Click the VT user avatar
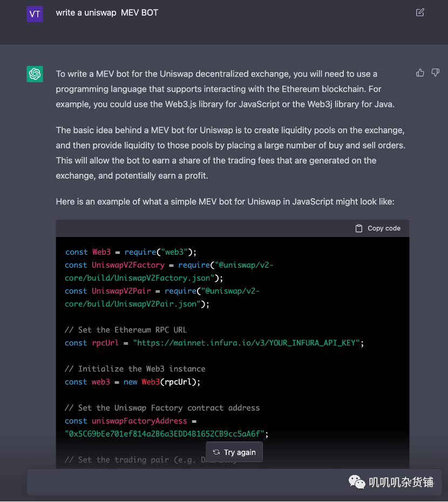448x502 pixels. click(x=35, y=14)
